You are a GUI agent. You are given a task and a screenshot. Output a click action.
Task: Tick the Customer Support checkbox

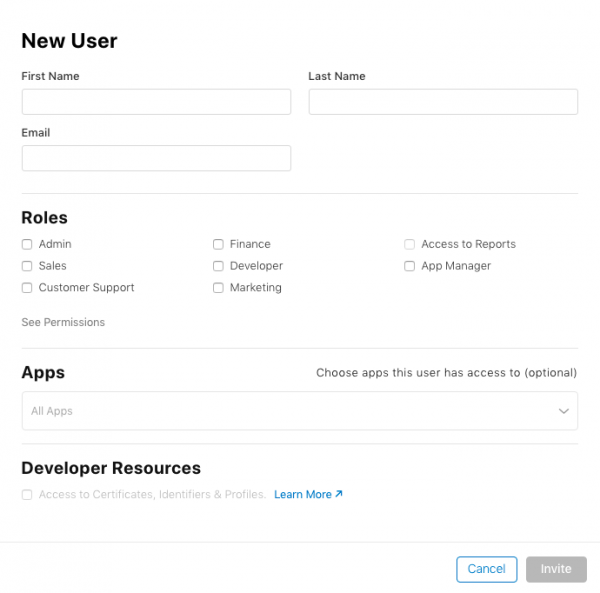(27, 288)
